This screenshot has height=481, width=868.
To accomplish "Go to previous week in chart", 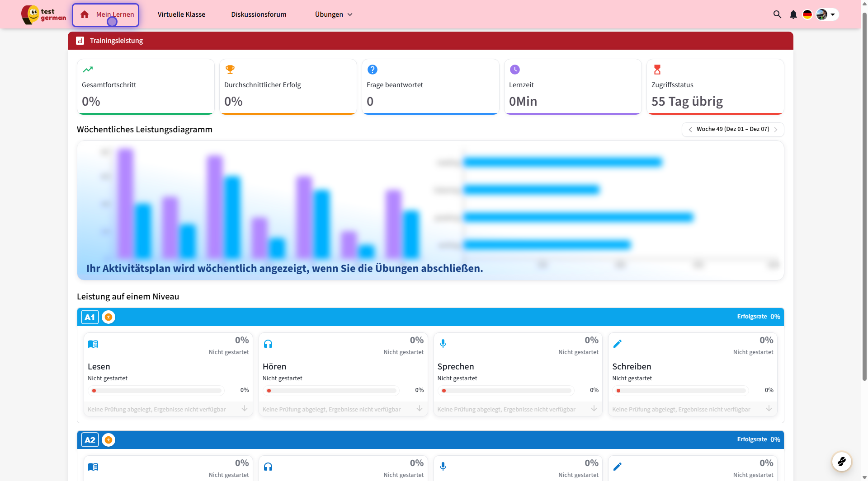I will tap(690, 130).
